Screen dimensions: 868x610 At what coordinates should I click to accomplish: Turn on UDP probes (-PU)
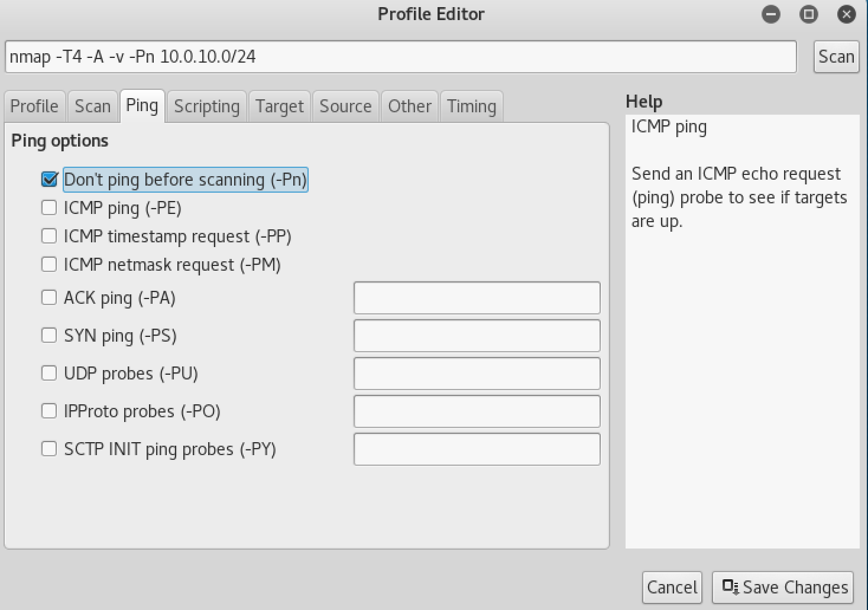point(49,373)
